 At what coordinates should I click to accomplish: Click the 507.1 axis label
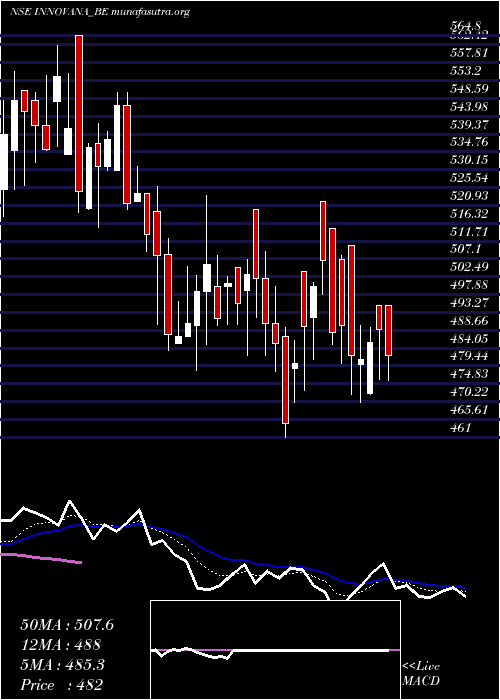[466, 250]
